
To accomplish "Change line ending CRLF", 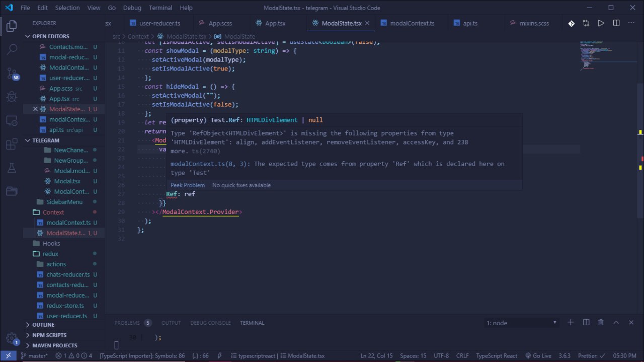I will click(x=462, y=356).
